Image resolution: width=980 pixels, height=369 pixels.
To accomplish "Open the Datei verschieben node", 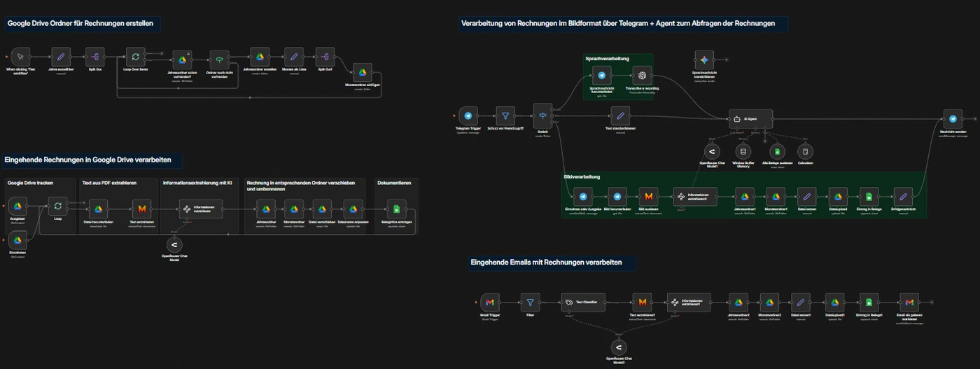I will click(x=321, y=209).
